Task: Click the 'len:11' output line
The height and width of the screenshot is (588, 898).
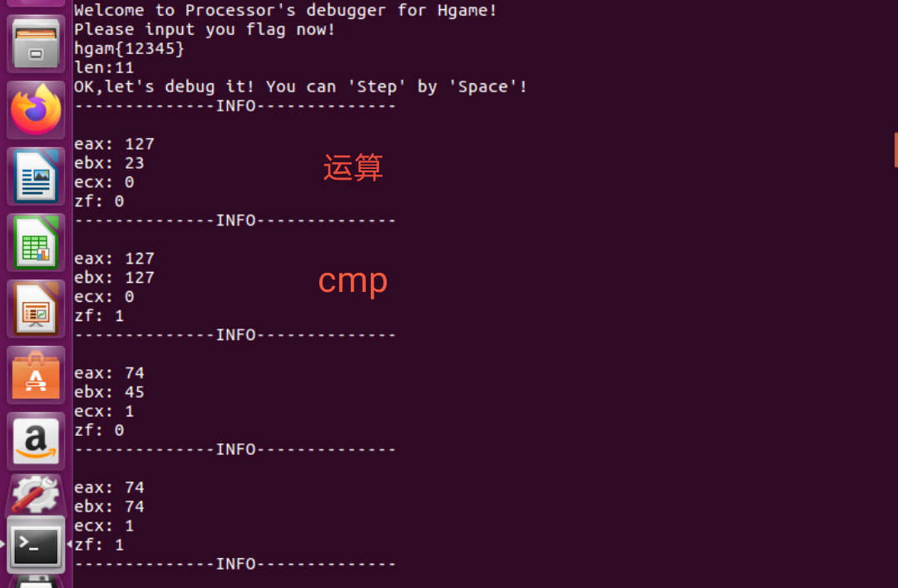Action: (x=104, y=67)
